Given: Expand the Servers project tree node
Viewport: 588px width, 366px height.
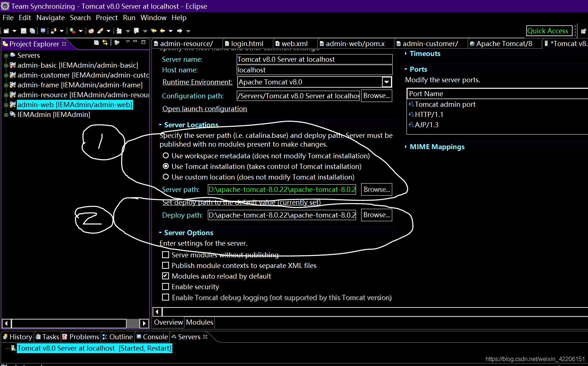Looking at the screenshot, I should pos(6,56).
